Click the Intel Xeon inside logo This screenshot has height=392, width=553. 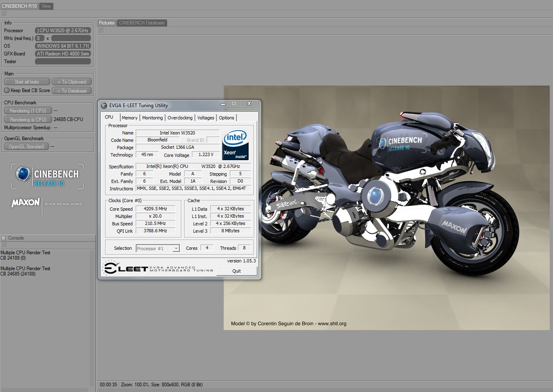235,145
